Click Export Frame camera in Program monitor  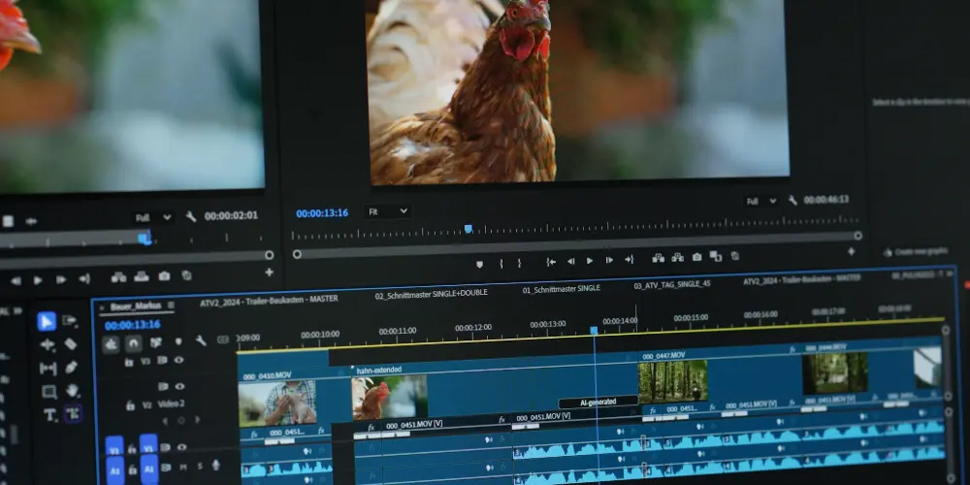click(x=697, y=257)
